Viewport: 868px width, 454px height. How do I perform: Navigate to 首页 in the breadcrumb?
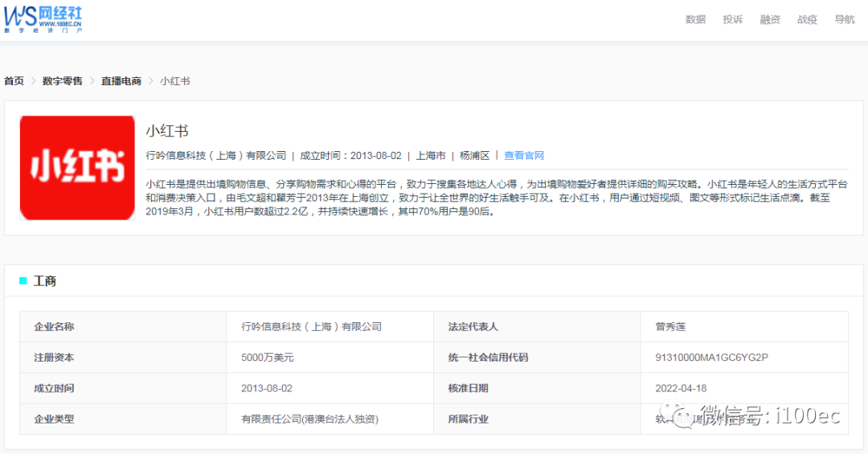pyautogui.click(x=14, y=81)
